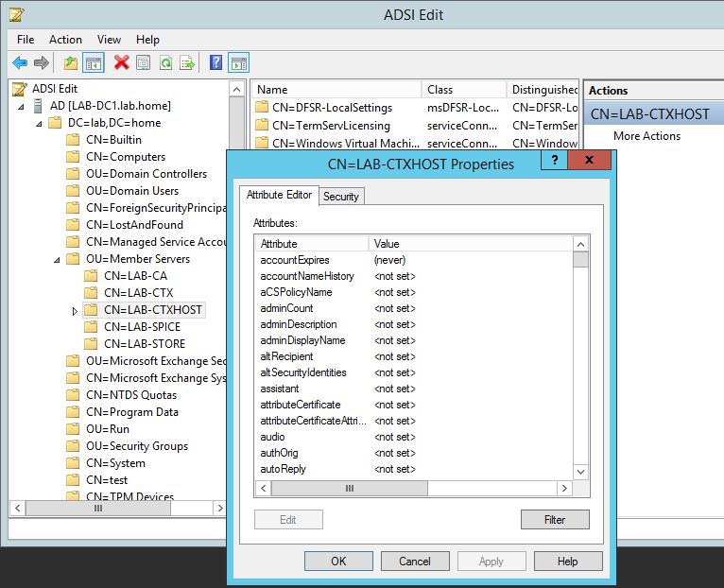Click the red Delete icon
Screen dimensions: 724x588
coord(121,63)
